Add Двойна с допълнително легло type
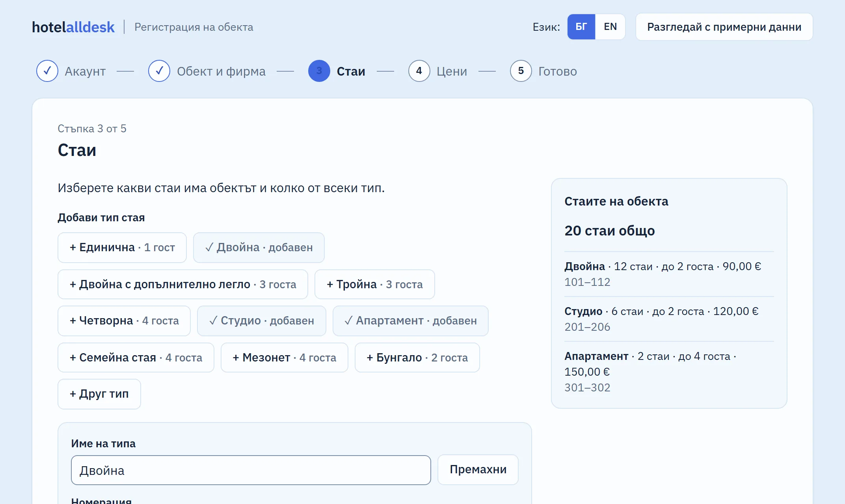Viewport: 845px width, 504px height. [183, 284]
